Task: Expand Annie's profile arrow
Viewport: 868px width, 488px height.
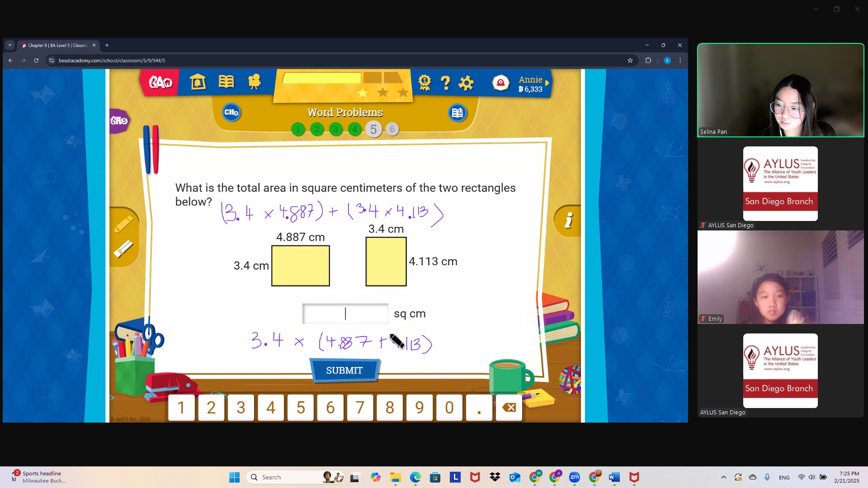Action: tap(547, 83)
